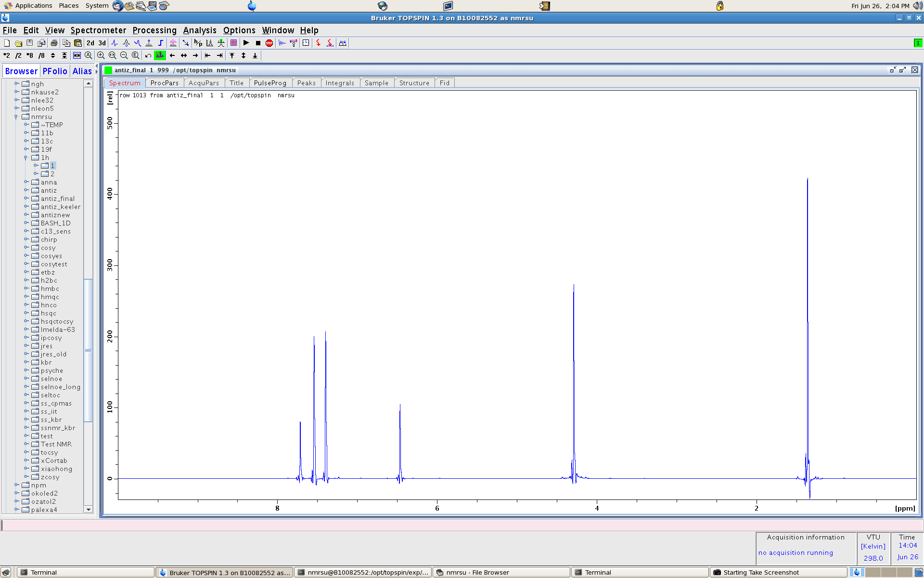
Task: Start interactive calibration icon
Action: click(126, 43)
